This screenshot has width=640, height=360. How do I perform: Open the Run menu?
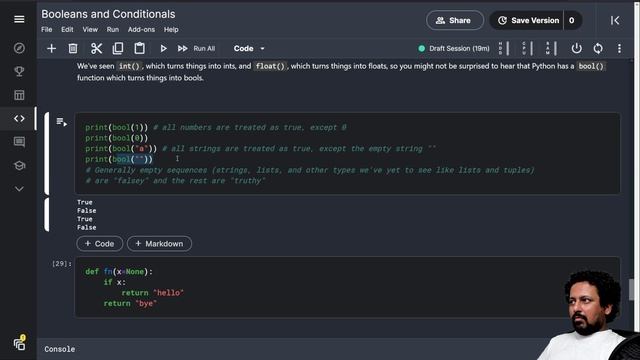pos(113,29)
